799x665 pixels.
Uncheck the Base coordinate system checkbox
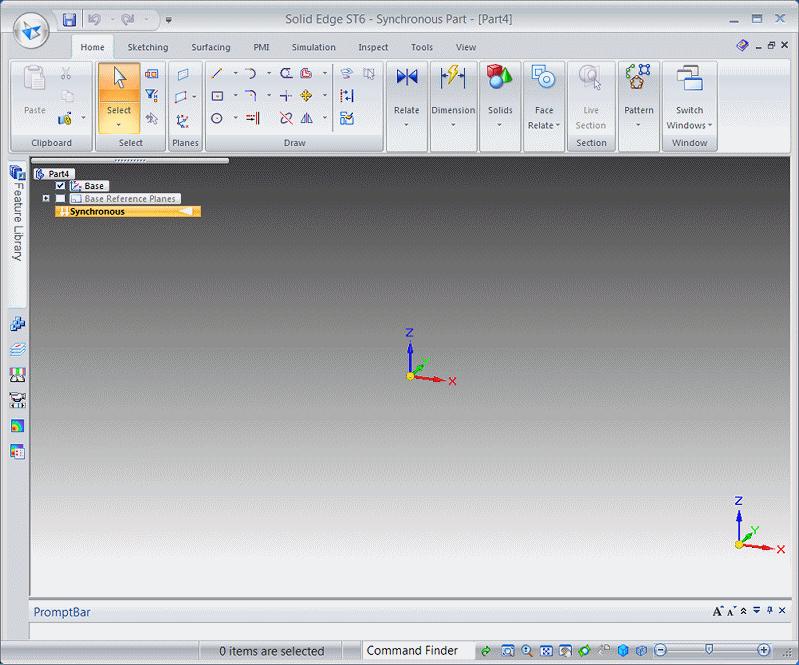click(x=60, y=185)
